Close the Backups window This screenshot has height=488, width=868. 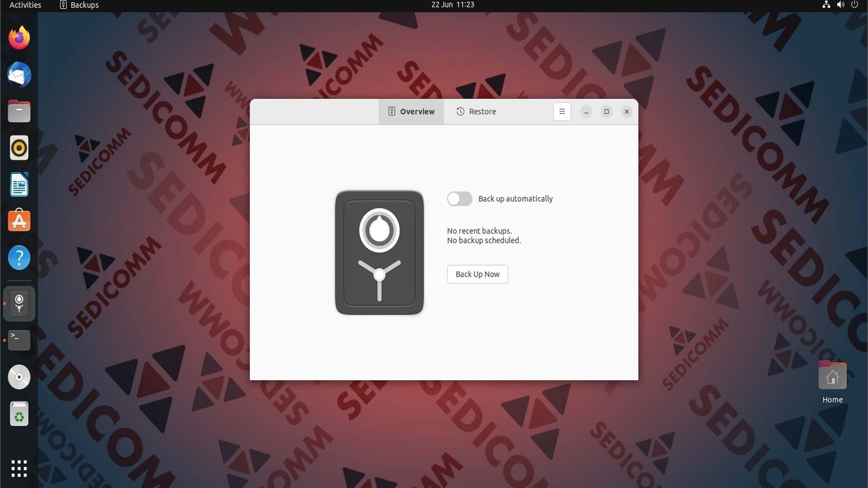627,112
